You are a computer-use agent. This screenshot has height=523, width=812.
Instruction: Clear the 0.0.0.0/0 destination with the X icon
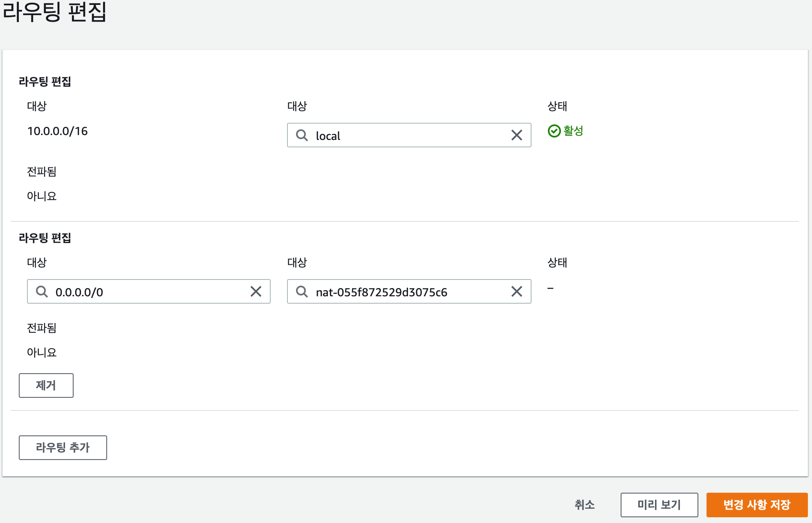click(256, 291)
